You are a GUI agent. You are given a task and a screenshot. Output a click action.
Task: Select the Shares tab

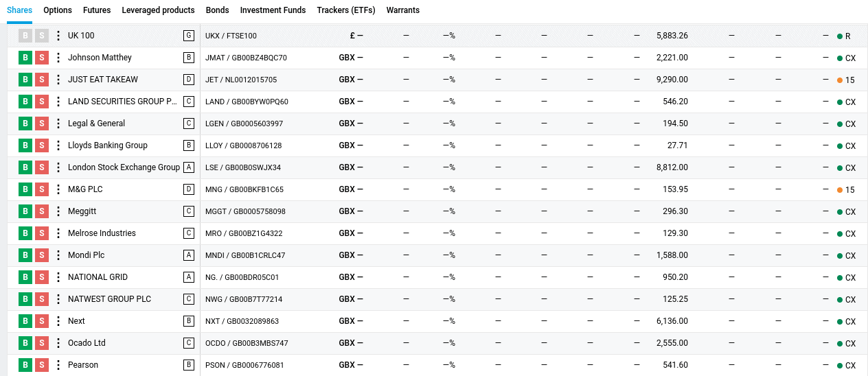click(x=19, y=10)
